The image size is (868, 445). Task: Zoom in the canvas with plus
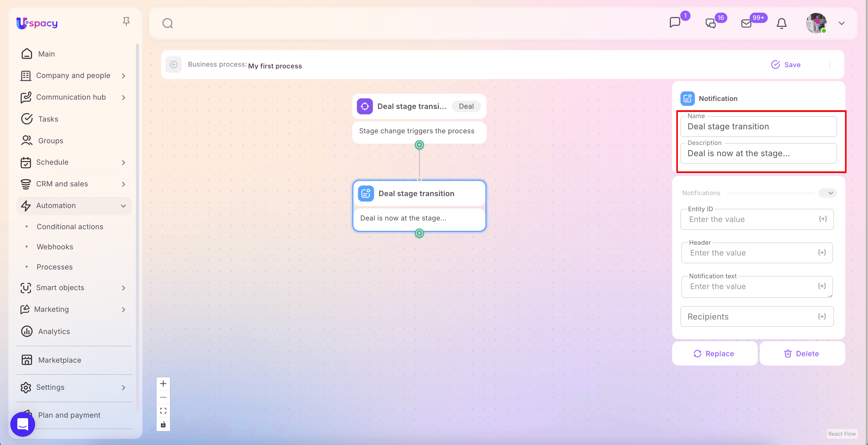(x=163, y=383)
